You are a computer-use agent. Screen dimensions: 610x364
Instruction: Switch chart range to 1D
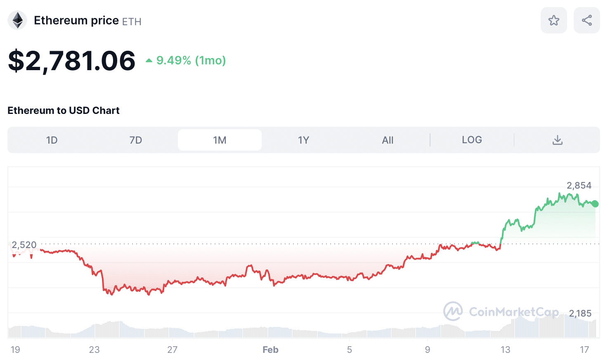tap(52, 140)
